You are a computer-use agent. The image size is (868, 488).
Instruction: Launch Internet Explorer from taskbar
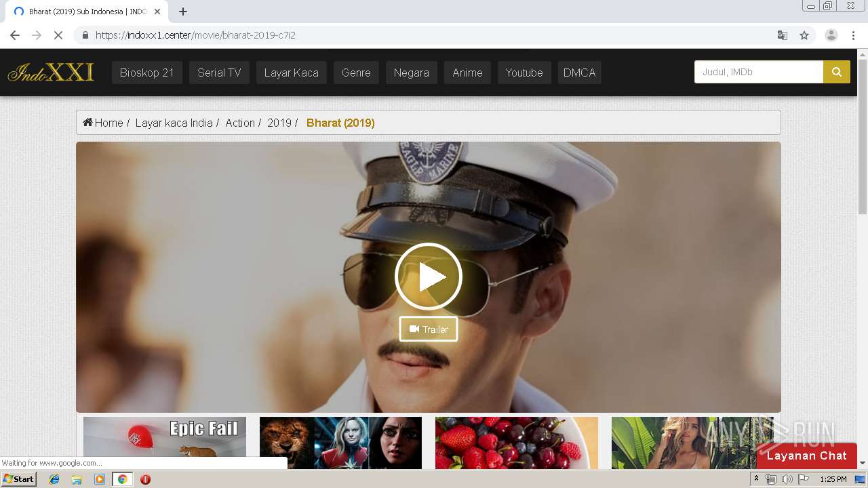coord(54,479)
